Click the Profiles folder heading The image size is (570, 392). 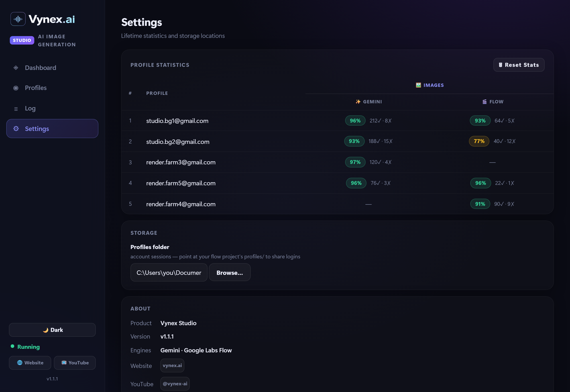click(x=150, y=247)
